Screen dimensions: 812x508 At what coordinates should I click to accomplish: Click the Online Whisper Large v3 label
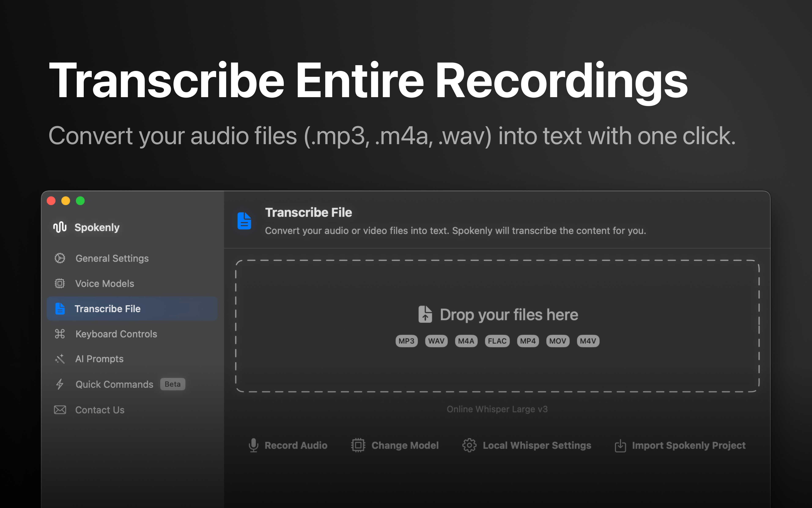497,409
